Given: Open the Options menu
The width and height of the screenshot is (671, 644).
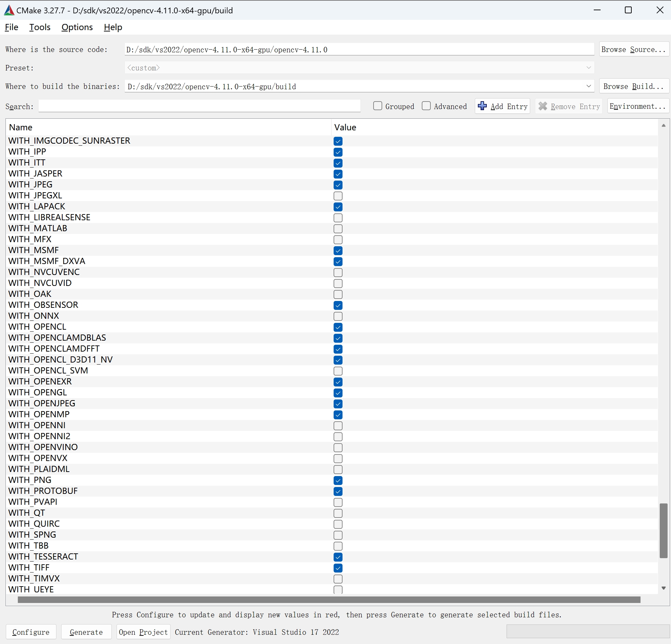Looking at the screenshot, I should coord(77,27).
